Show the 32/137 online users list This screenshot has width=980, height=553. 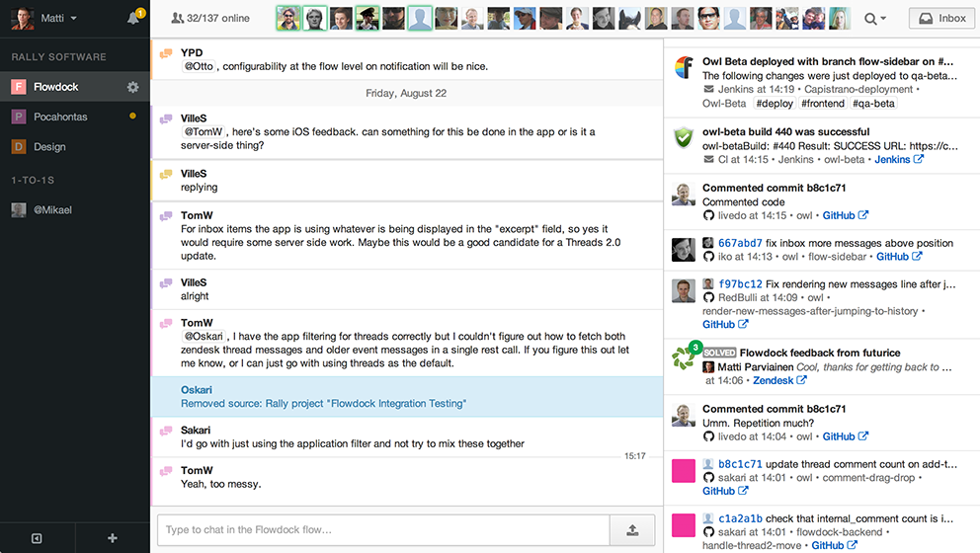[210, 19]
